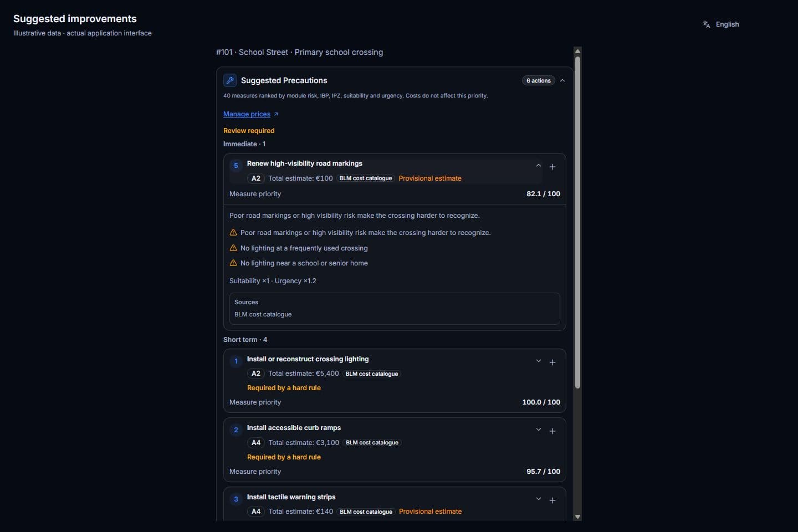Click 'Suitability ×1 · Urgency ×1.2' text
798x532 pixels.
point(273,281)
